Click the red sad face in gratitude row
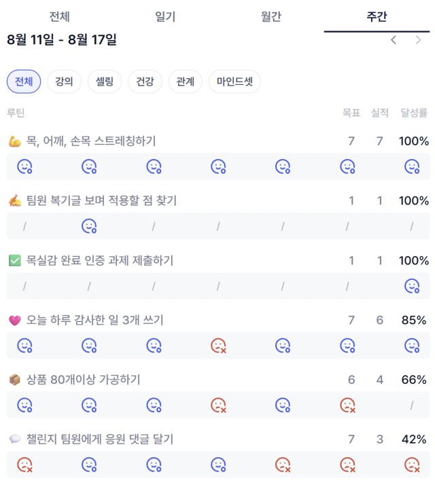 pyautogui.click(x=218, y=346)
